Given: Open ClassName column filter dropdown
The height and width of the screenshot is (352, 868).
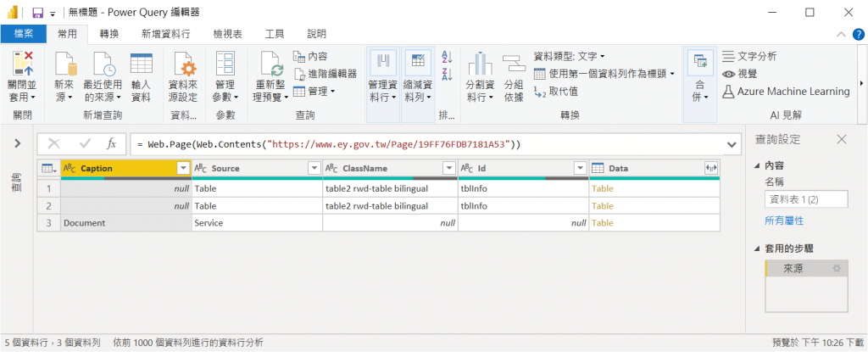Looking at the screenshot, I should pos(448,169).
